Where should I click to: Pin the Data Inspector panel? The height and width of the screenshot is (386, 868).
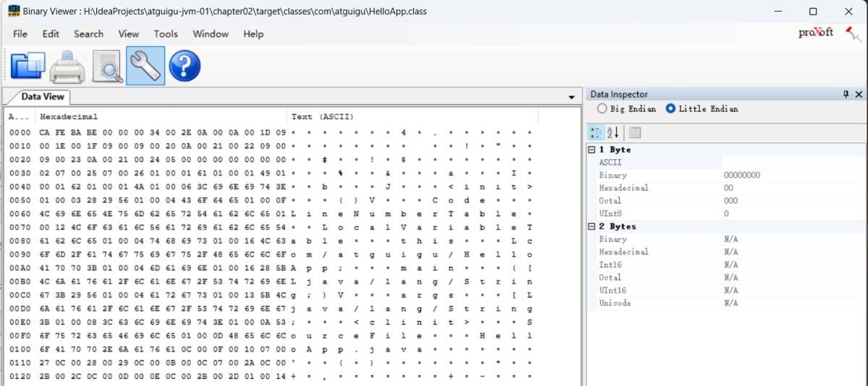846,95
